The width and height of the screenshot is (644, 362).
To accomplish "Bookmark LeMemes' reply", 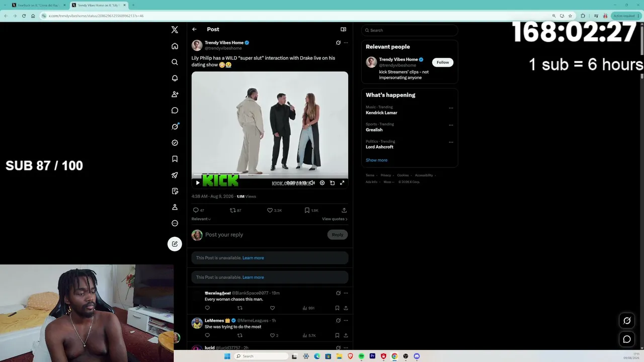I will coord(337,335).
